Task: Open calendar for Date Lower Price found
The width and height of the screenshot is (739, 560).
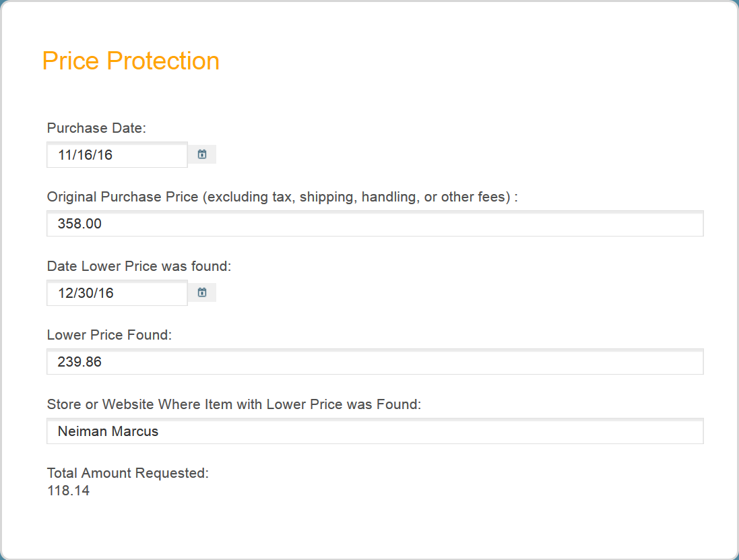Action: (x=202, y=292)
